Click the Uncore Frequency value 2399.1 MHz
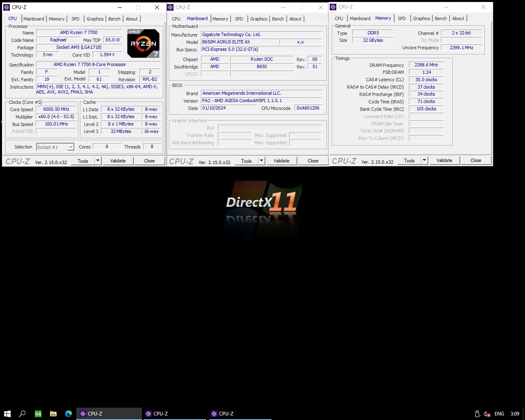 [461, 48]
